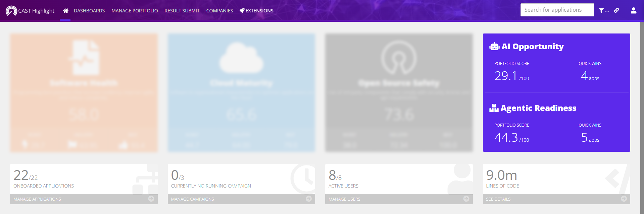This screenshot has height=214, width=644.
Task: Click MANAGE USERS link
Action: pyautogui.click(x=344, y=199)
